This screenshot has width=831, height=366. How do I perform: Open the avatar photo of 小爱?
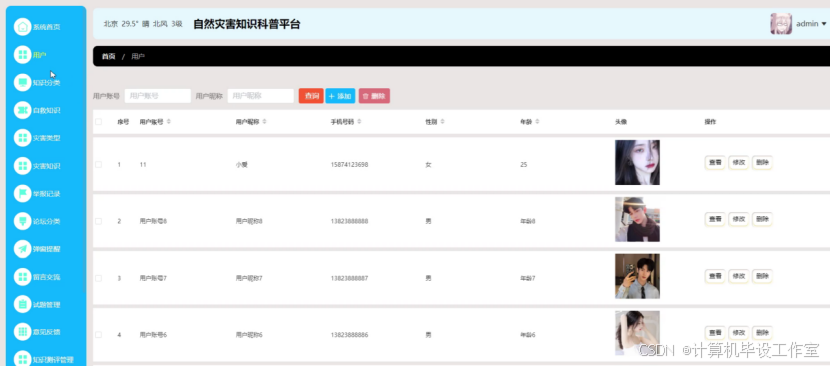[x=637, y=162]
